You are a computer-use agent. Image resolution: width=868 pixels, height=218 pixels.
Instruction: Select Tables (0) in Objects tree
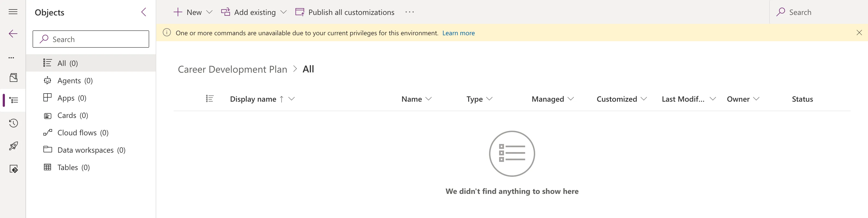click(x=91, y=167)
